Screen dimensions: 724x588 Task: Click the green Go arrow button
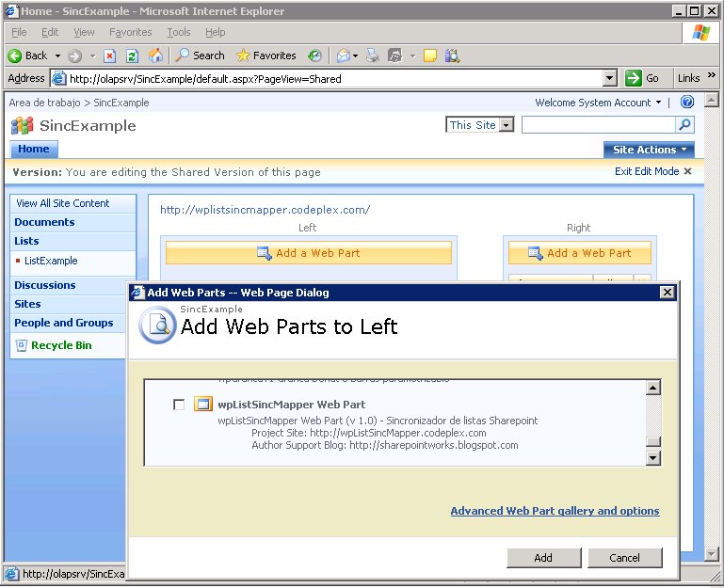634,78
